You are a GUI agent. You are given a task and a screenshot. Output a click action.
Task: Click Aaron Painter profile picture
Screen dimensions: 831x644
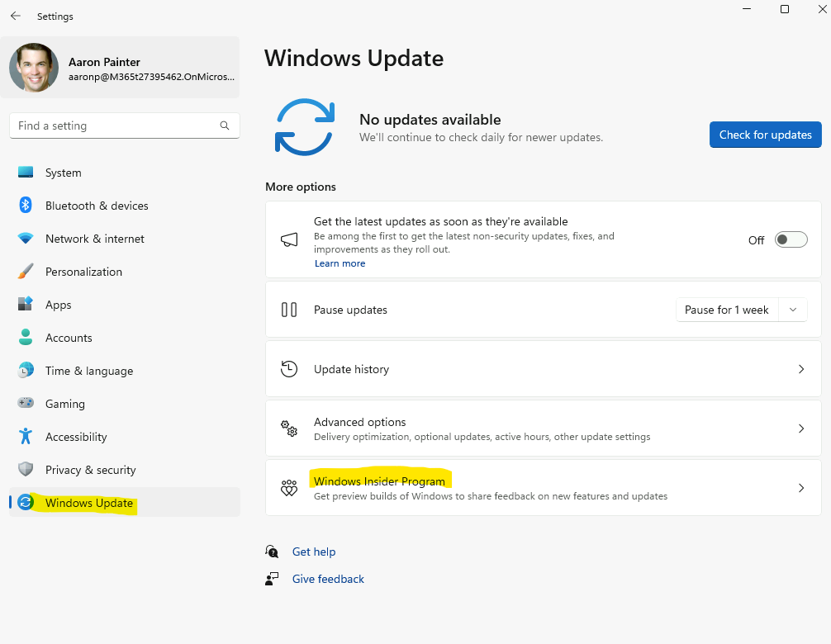[34, 67]
